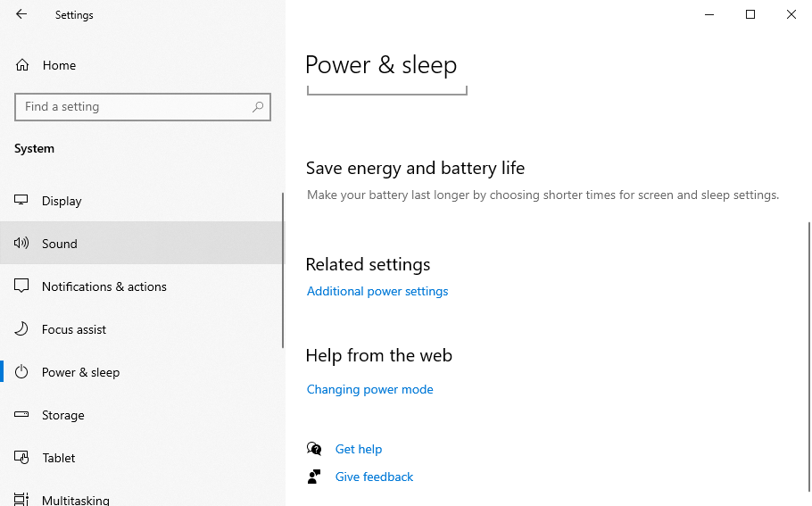Click the main content vertical scrollbar

coord(808,357)
